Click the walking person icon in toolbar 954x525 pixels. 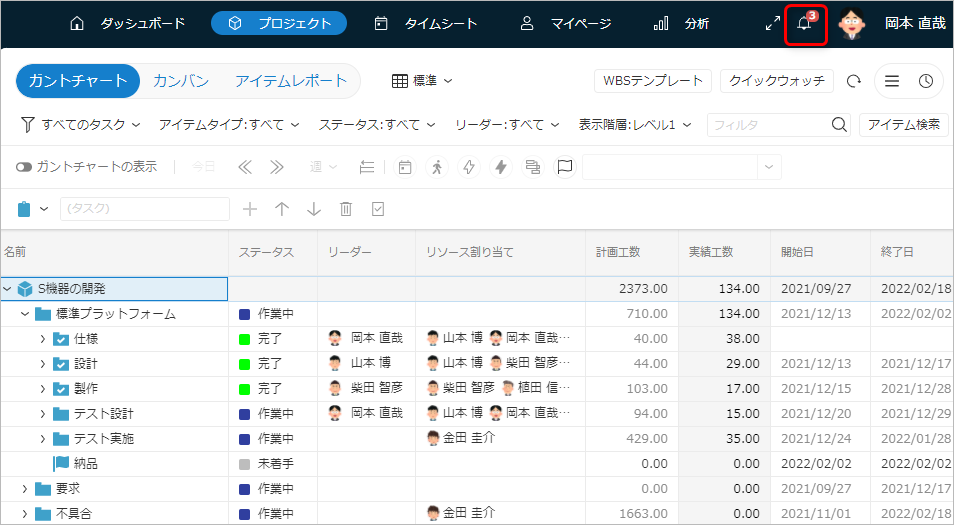pos(436,167)
